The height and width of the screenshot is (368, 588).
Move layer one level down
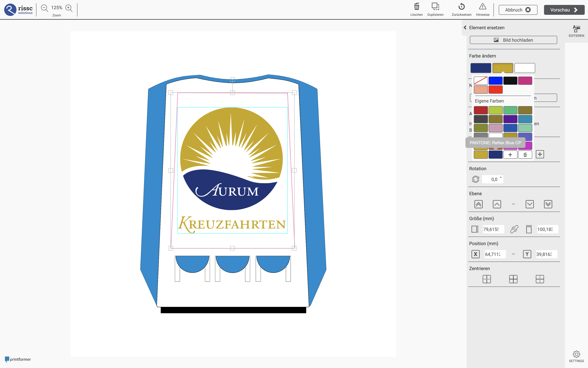click(x=530, y=204)
